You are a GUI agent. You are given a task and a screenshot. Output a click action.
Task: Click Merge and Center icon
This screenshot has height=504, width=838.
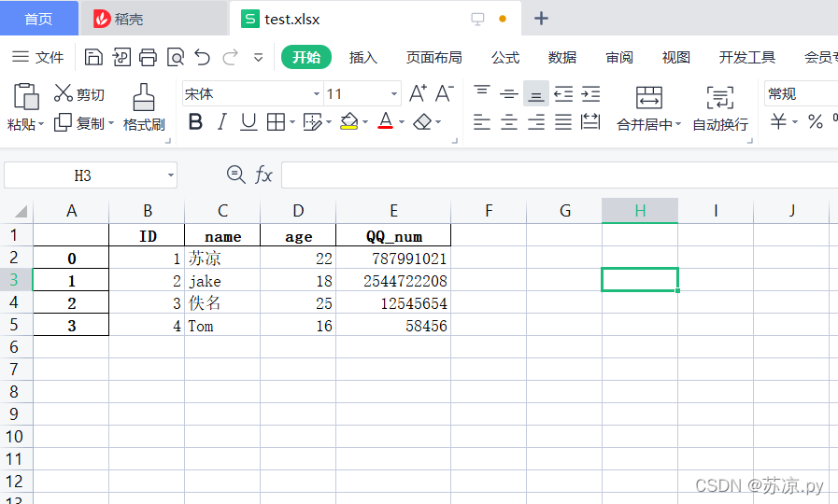[648, 97]
